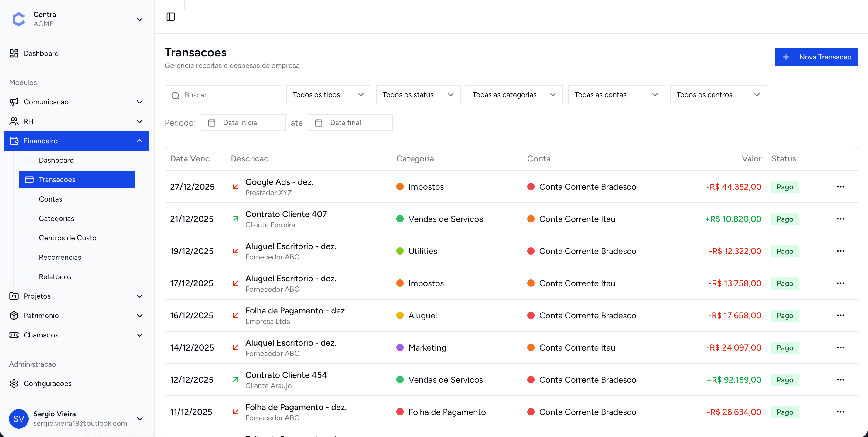Open three-dots menu for Google Ads row
Screen dimensions: 868x437
pos(840,187)
